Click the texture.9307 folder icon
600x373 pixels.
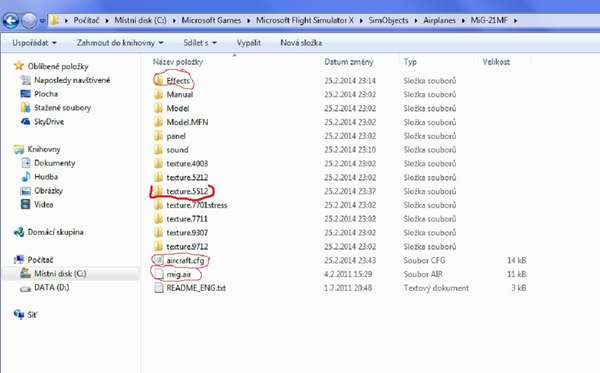[158, 233]
